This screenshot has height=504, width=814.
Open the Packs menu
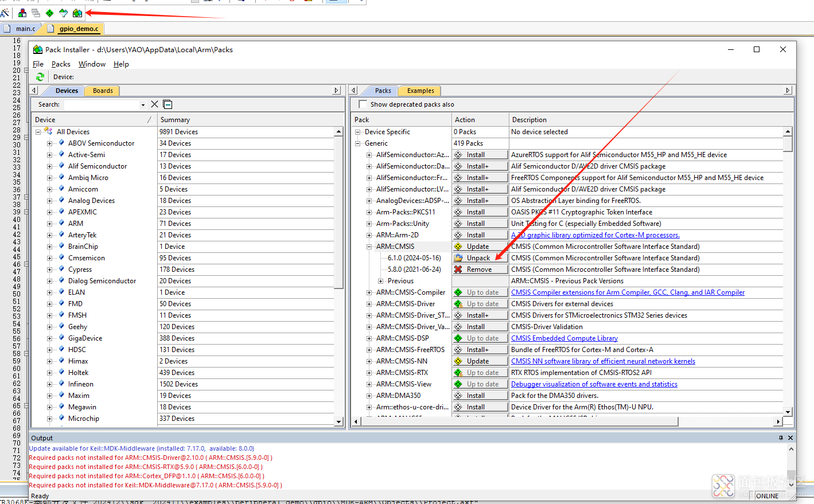coord(61,64)
